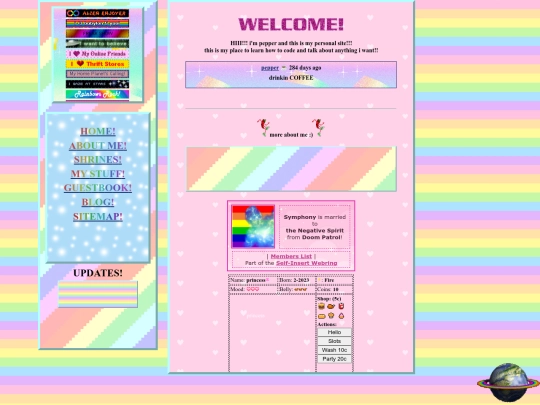This screenshot has height=405, width=540.
Task: Open the ABOUT ME! page
Action: pos(98,146)
